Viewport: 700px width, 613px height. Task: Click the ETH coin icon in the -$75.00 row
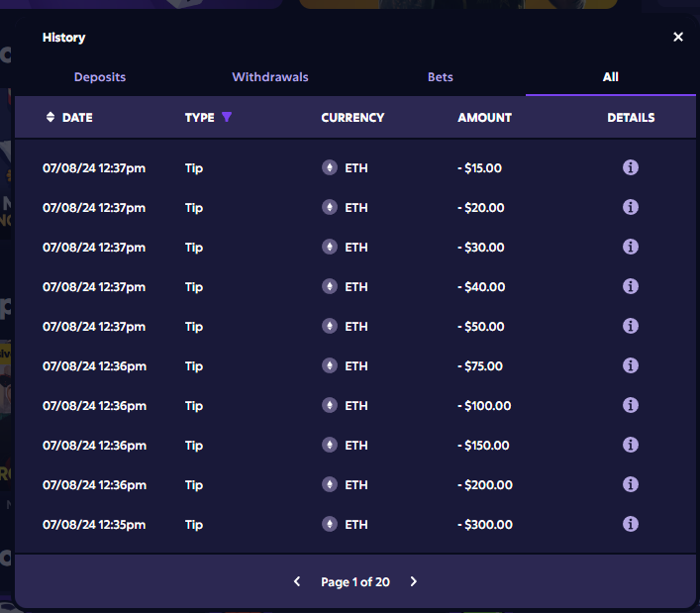(x=330, y=365)
